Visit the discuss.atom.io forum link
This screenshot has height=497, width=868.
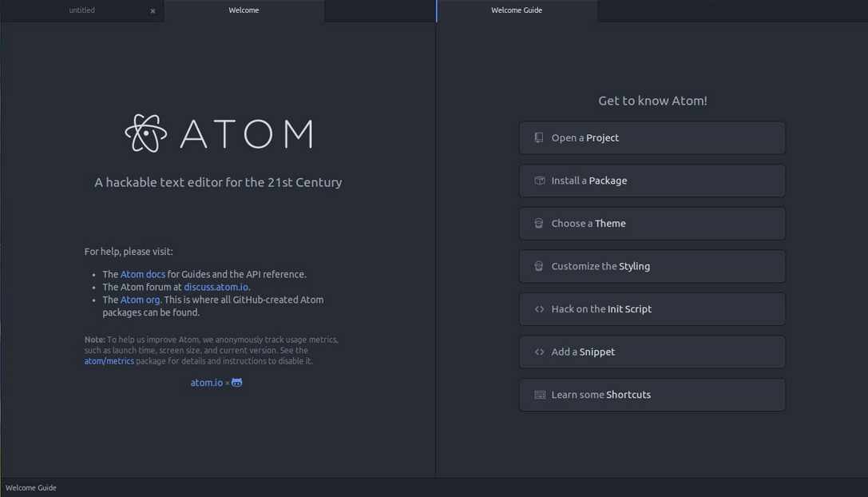(216, 286)
